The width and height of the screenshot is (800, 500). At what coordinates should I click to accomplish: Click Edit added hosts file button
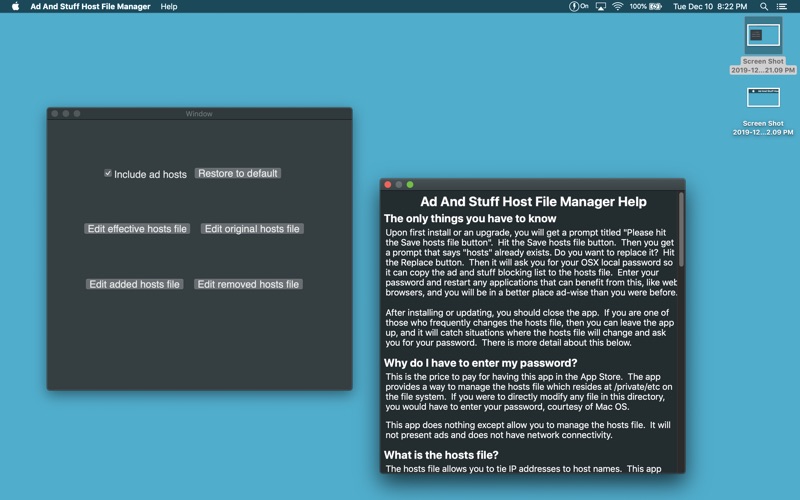(134, 284)
